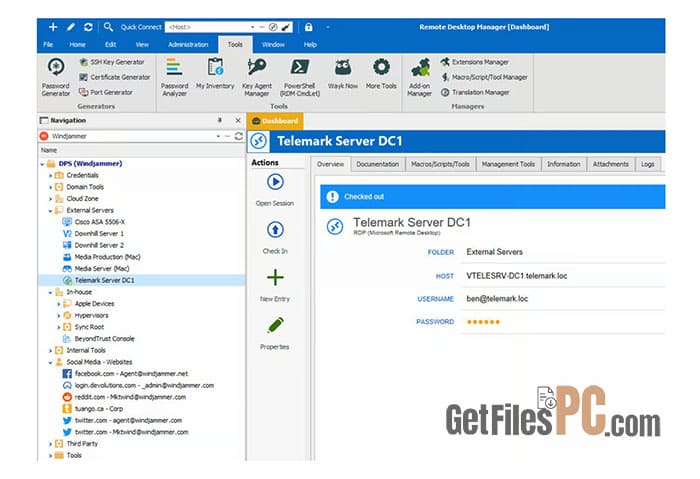Switch to the Logs tab
The image size is (700, 479).
(648, 164)
